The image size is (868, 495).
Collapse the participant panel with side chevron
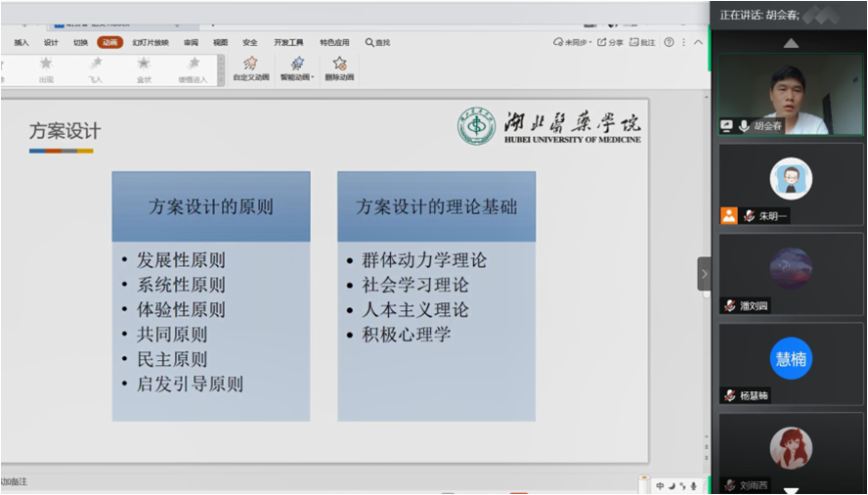coord(704,274)
